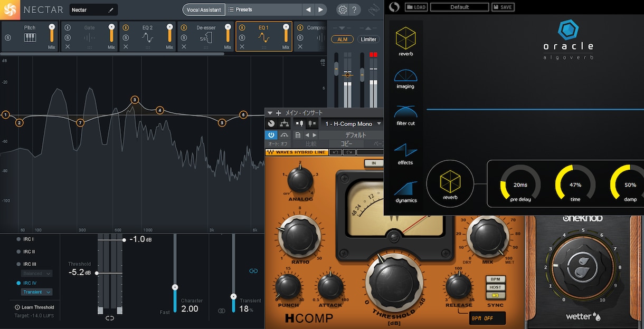Click the H-Comp undo arrow
Image resolution: width=644 pixels, height=329 pixels.
(x=335, y=152)
